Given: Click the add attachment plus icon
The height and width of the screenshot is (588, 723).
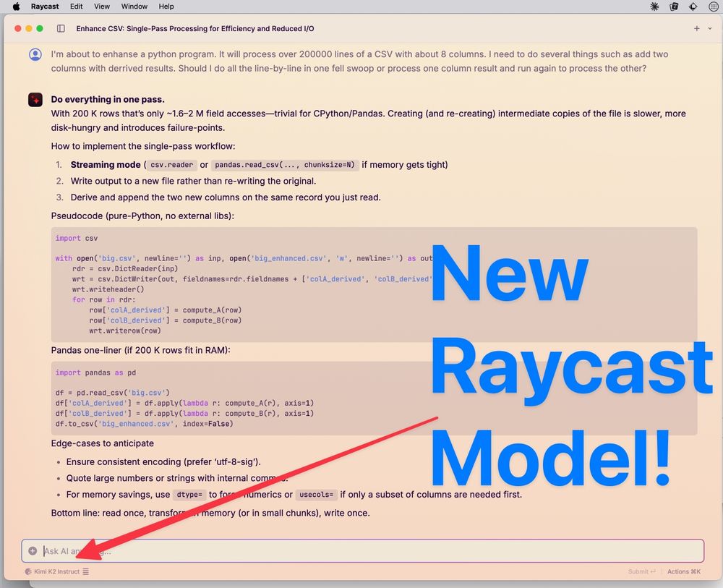Looking at the screenshot, I should pos(33,550).
